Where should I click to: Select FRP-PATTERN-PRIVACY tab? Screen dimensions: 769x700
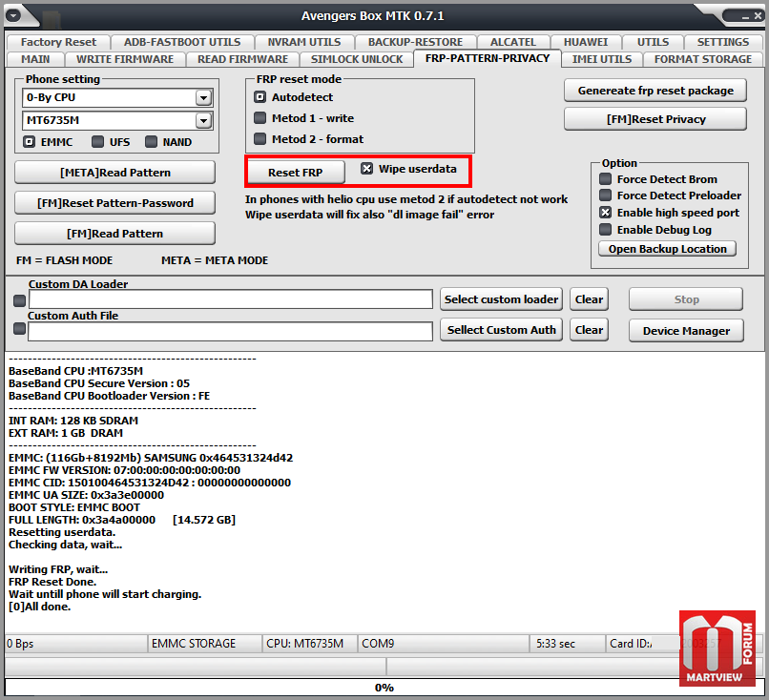click(x=488, y=58)
